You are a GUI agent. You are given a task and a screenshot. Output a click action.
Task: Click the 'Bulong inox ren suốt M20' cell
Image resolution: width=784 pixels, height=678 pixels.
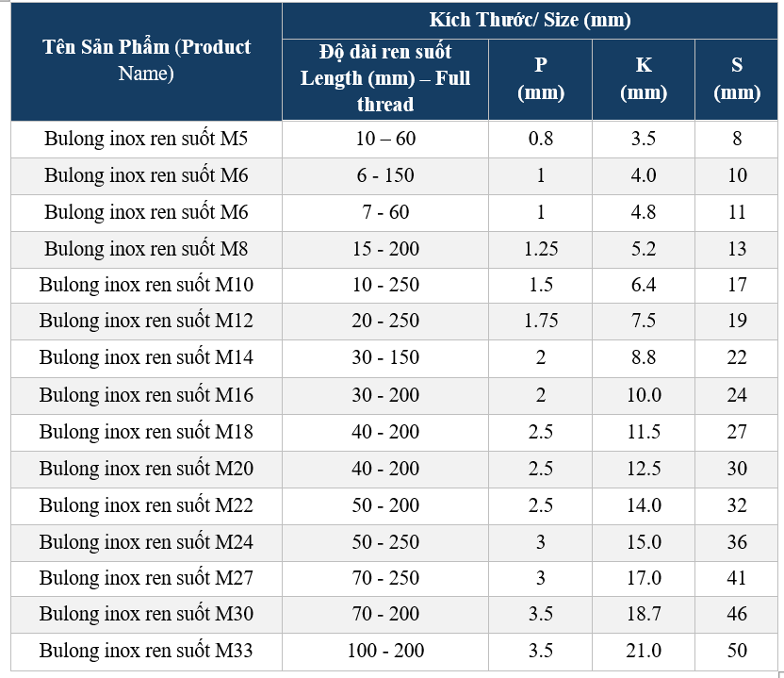point(146,469)
